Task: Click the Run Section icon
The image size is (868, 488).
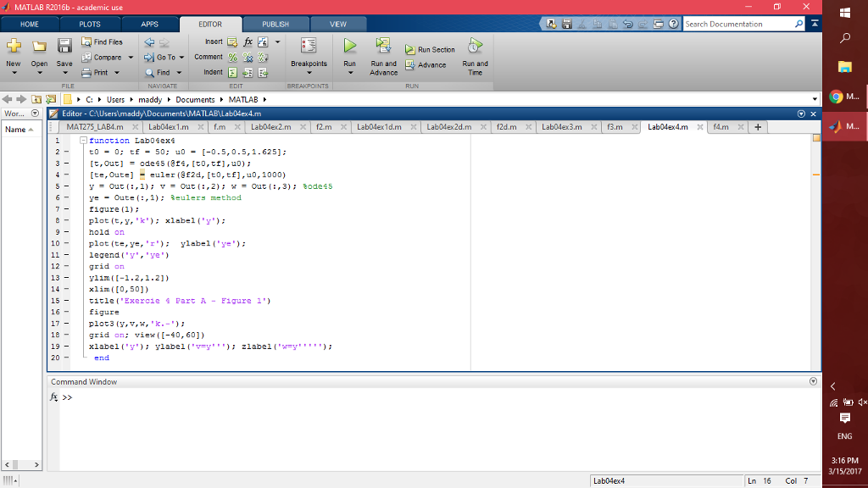Action: [x=410, y=49]
